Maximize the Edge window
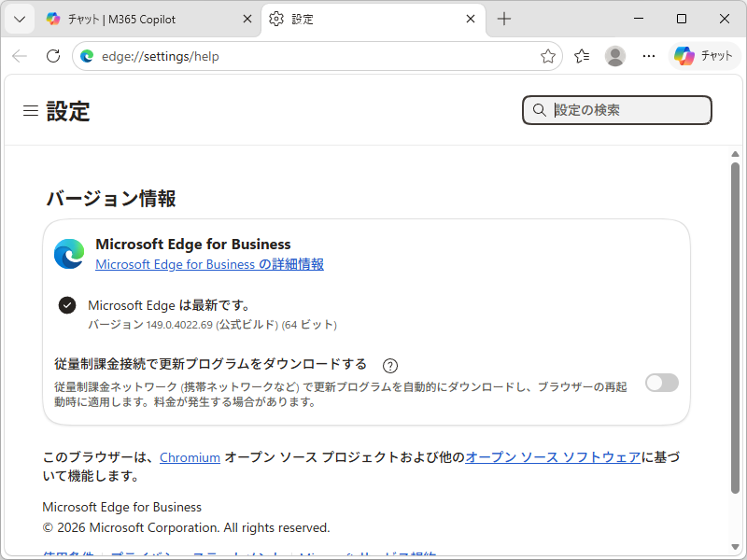747x560 pixels. pyautogui.click(x=682, y=19)
